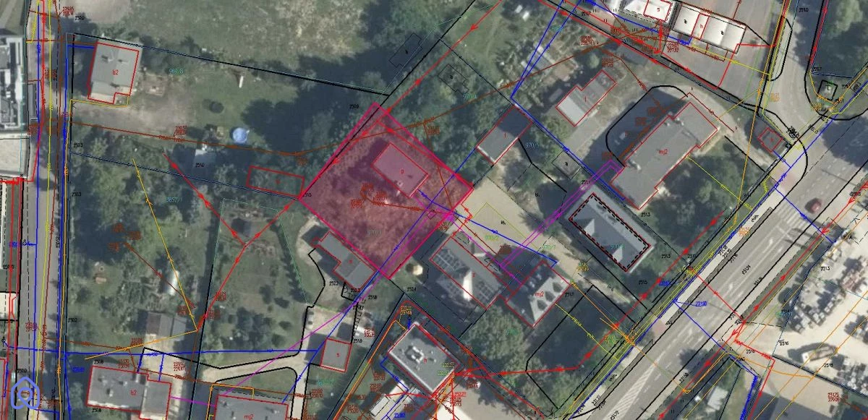Click the dark round trampoline in the yard
The image size is (868, 420).
click(216, 107)
